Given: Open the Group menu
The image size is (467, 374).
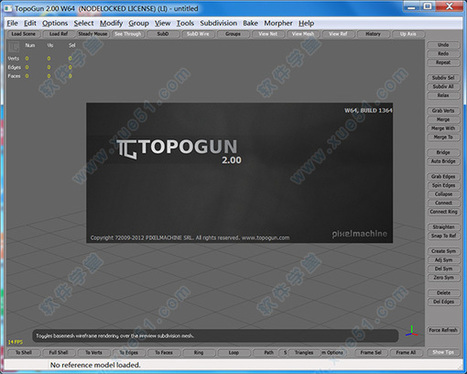Looking at the screenshot, I should tap(139, 23).
